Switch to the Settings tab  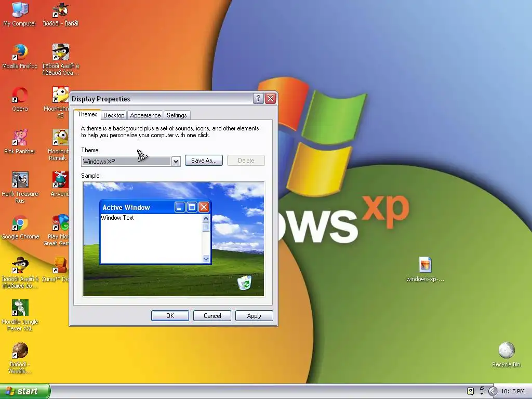177,115
